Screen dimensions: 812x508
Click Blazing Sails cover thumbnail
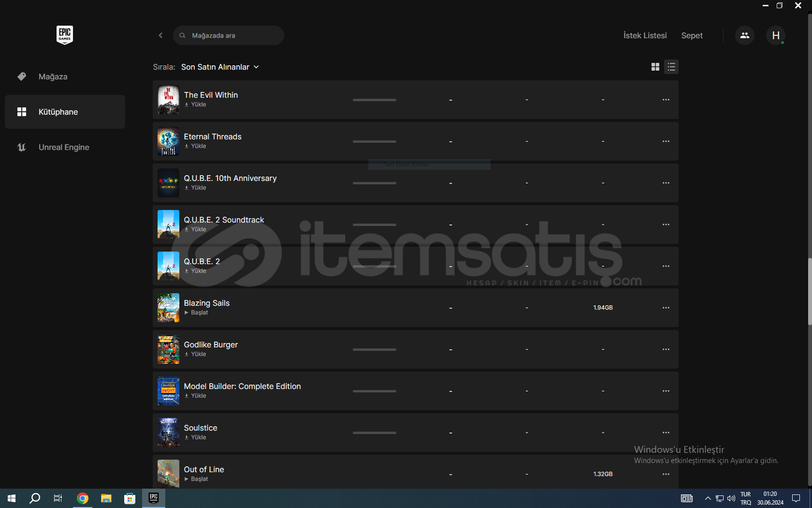click(168, 308)
